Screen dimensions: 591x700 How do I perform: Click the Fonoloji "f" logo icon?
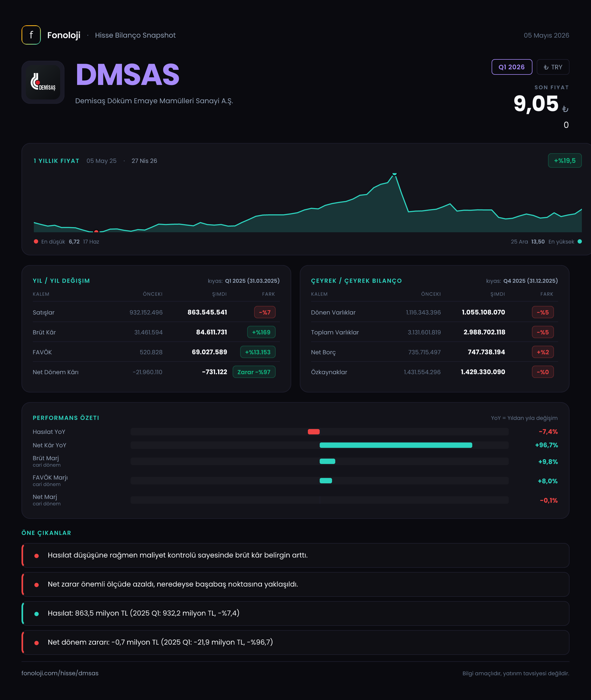tap(31, 35)
